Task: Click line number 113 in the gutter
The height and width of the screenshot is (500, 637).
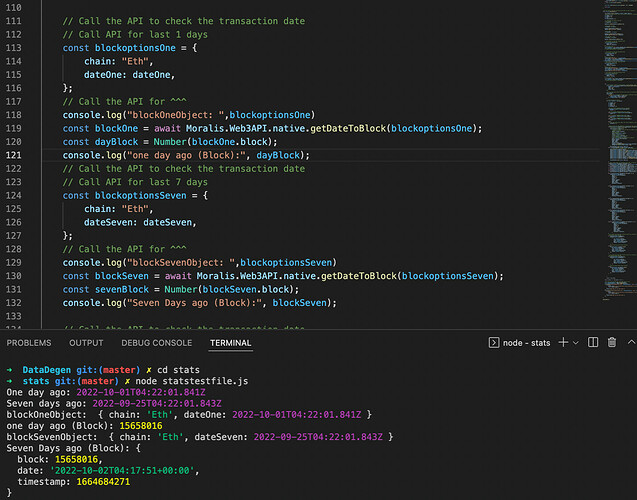Action: tap(13, 48)
